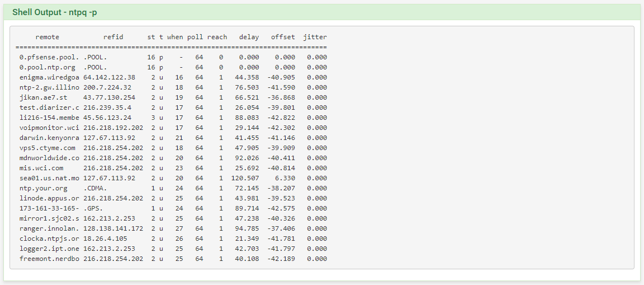Click the enigma.wiredgoa peer row
The width and height of the screenshot is (644, 285).
tap(173, 77)
